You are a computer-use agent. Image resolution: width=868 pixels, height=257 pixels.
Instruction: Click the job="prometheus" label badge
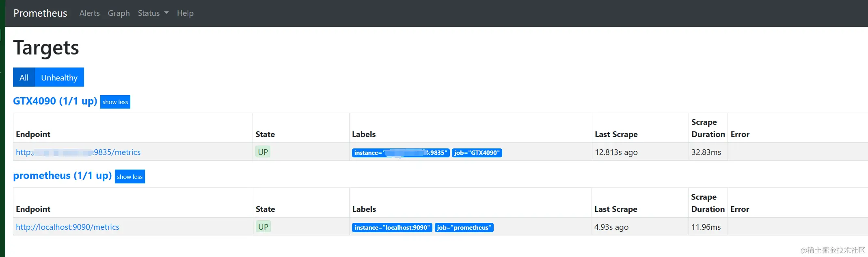coord(464,228)
